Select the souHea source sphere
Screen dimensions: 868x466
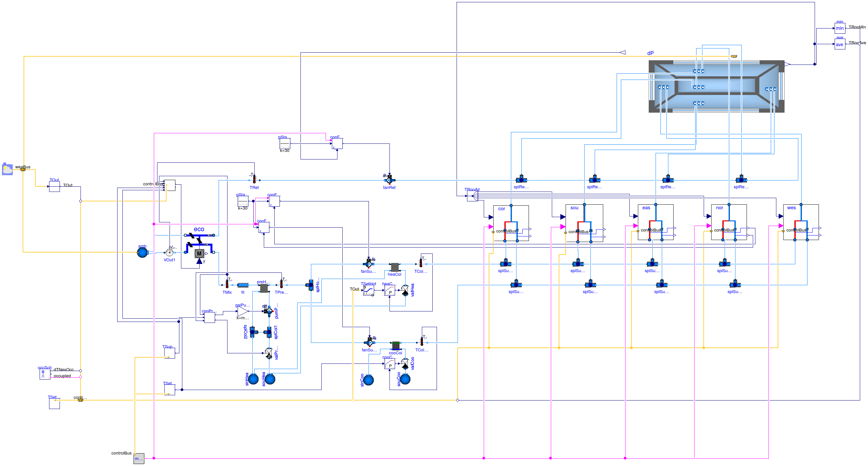click(x=270, y=379)
